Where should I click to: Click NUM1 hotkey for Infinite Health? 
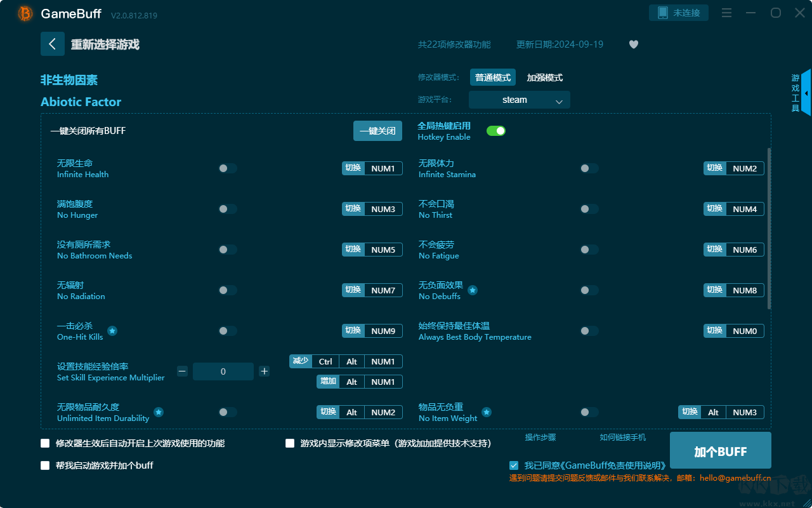coord(383,168)
